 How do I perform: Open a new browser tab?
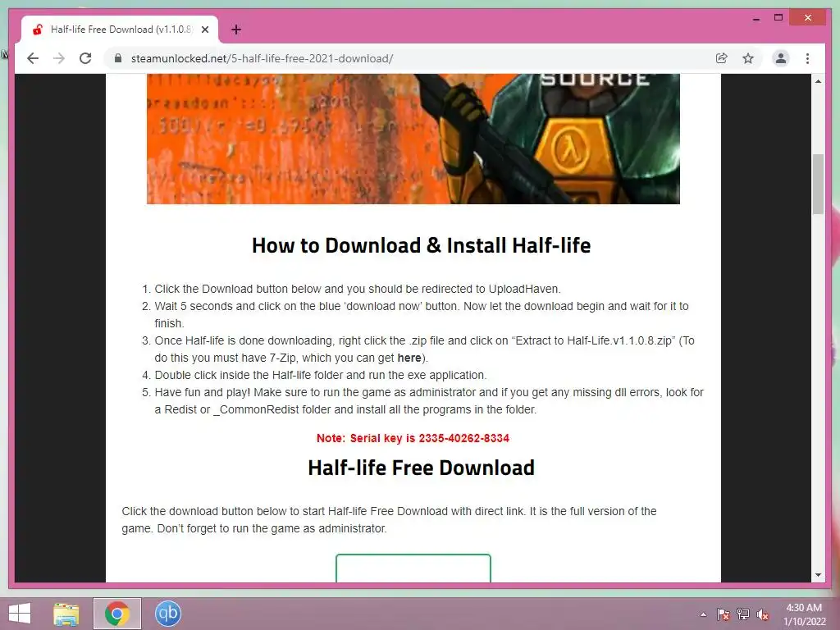(236, 30)
